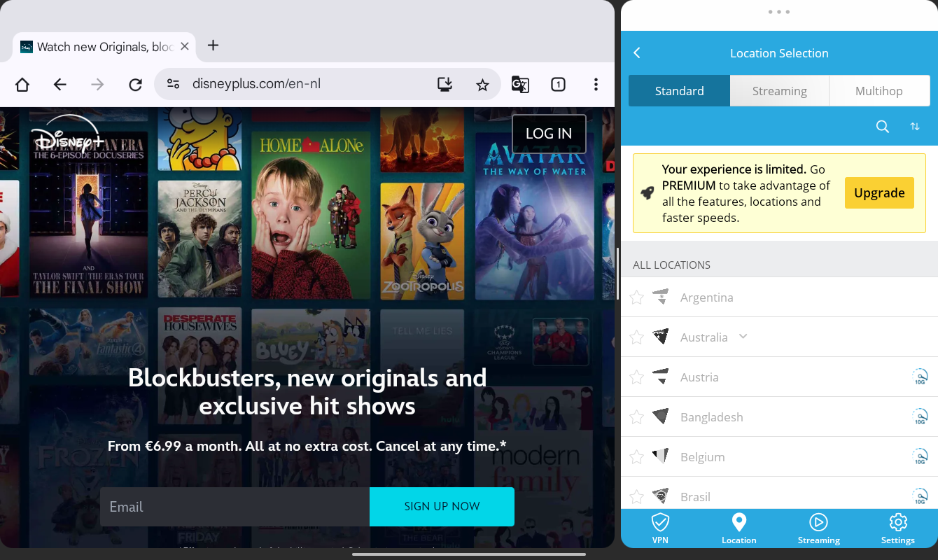Open the Streaming bottom navigation item
The image size is (938, 560).
click(x=819, y=528)
